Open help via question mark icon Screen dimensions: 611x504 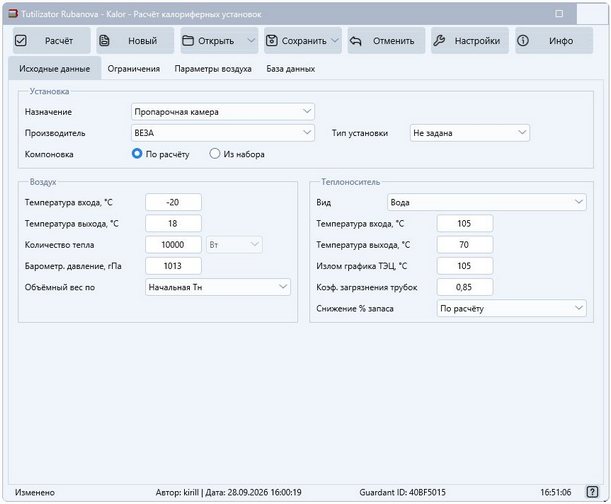(592, 492)
